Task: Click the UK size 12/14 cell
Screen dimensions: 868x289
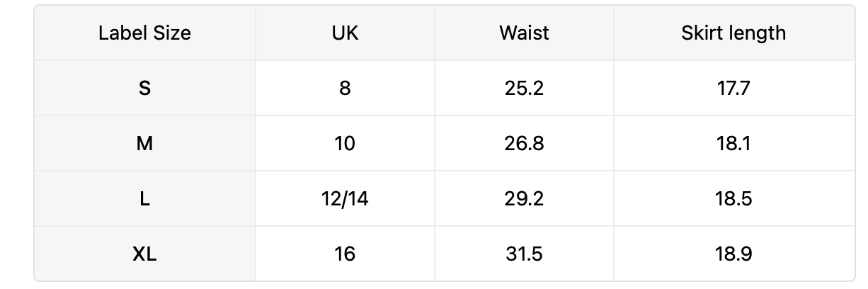Action: click(345, 198)
